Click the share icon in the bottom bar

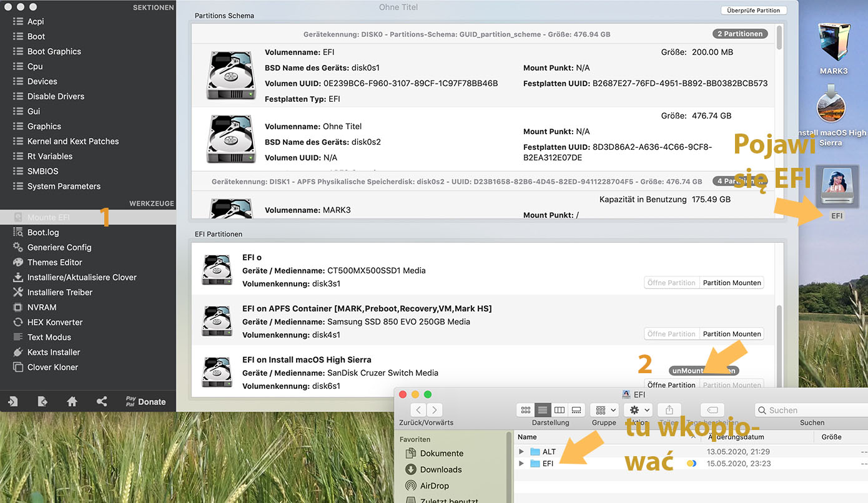102,401
